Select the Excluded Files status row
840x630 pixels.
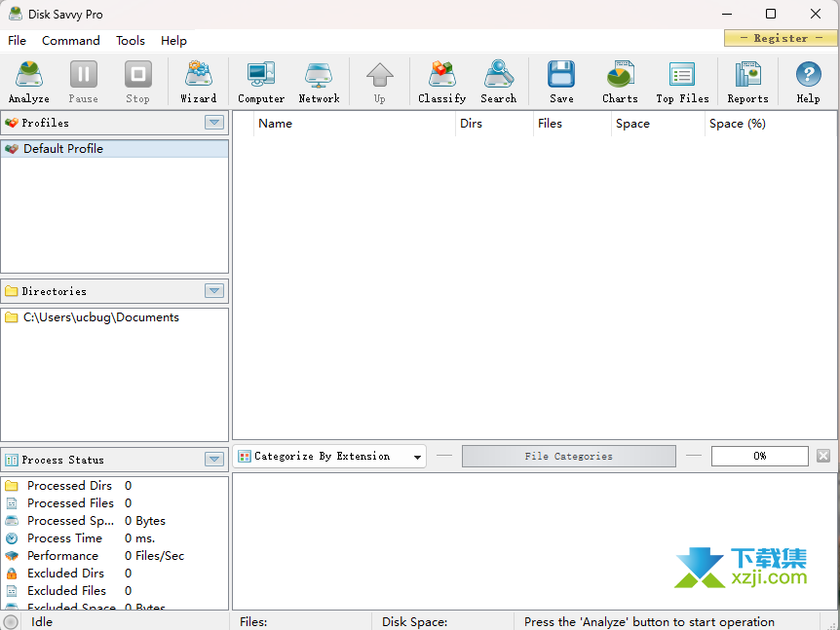coord(115,591)
